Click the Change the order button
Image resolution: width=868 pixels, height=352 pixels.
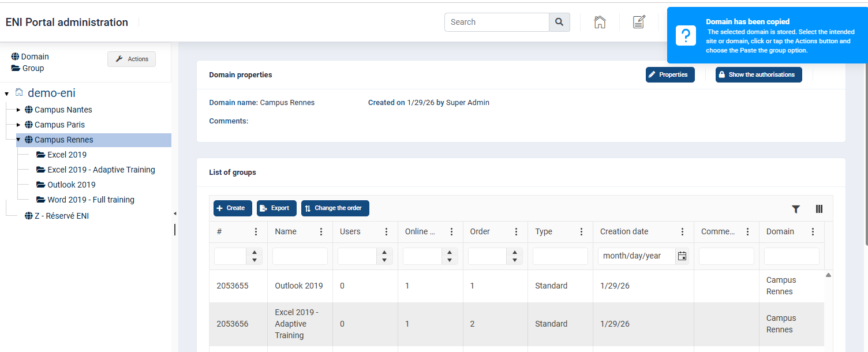pos(335,208)
